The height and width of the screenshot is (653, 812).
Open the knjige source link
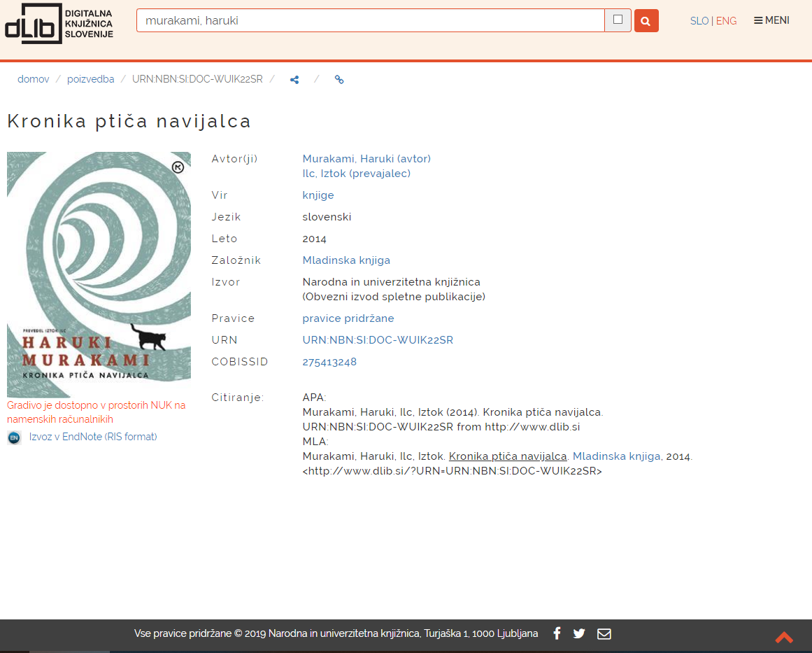point(318,195)
